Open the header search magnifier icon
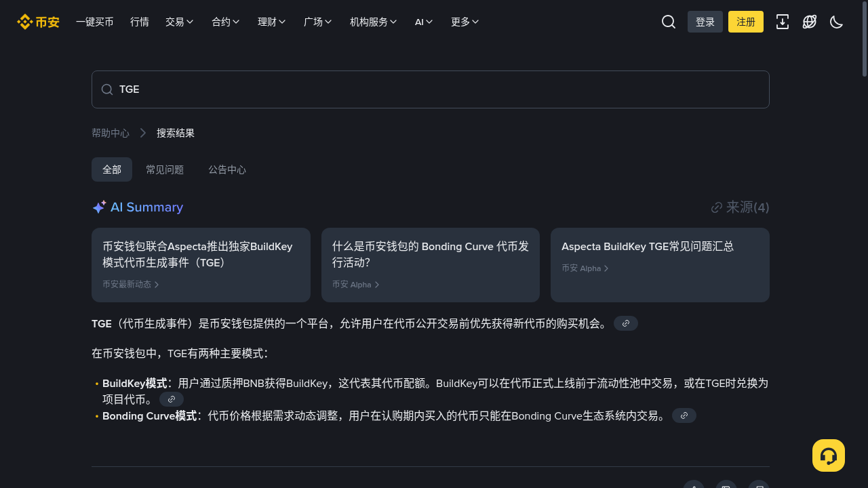Screen dimensions: 868x488 [669, 22]
